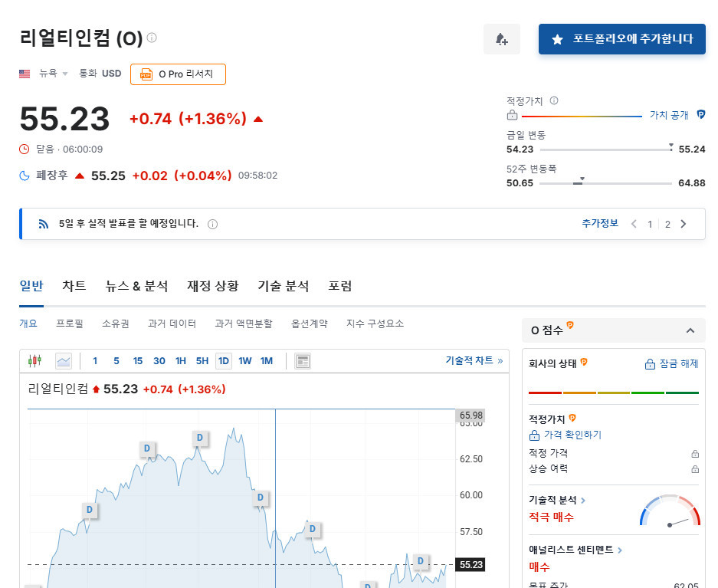The width and height of the screenshot is (718, 588).
Task: Open the 기술 분석 tab
Action: (x=284, y=286)
